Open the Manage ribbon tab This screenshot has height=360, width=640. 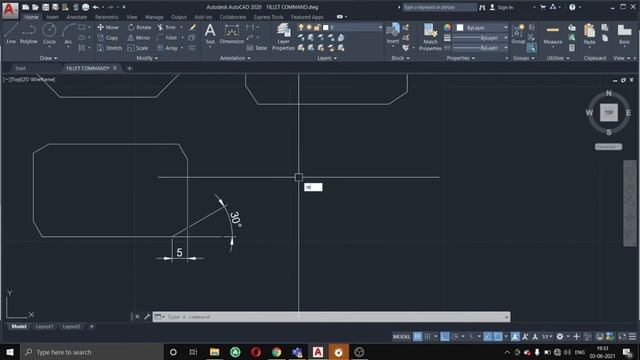[154, 17]
